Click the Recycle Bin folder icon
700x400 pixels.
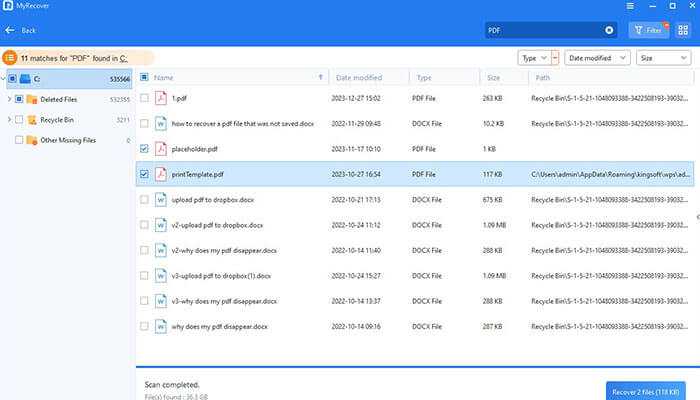(x=31, y=120)
